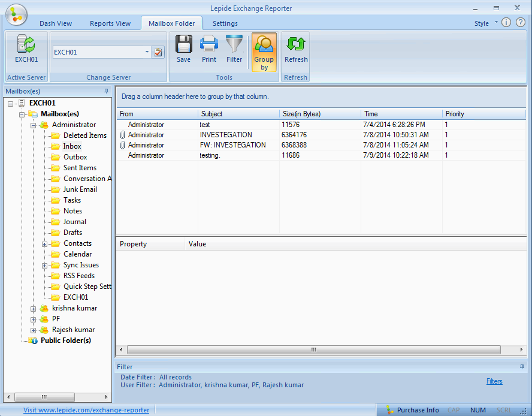The width and height of the screenshot is (532, 416).
Task: Select the RSS Feeds folder icon
Action: click(55, 276)
